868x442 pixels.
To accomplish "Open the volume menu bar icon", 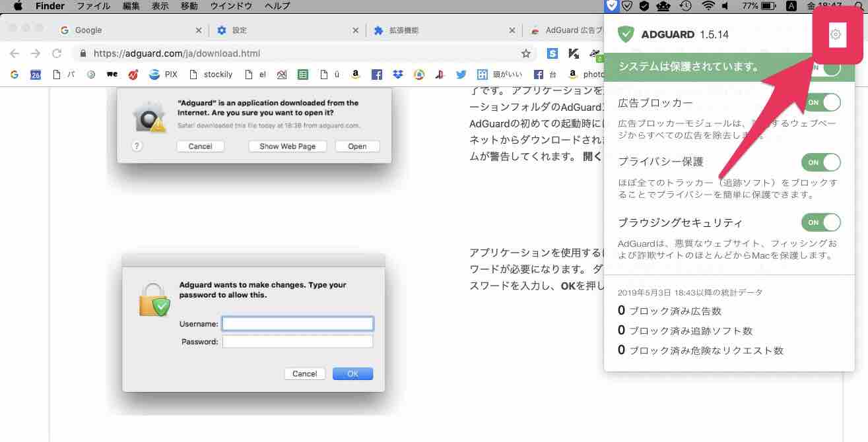I will pyautogui.click(x=727, y=6).
